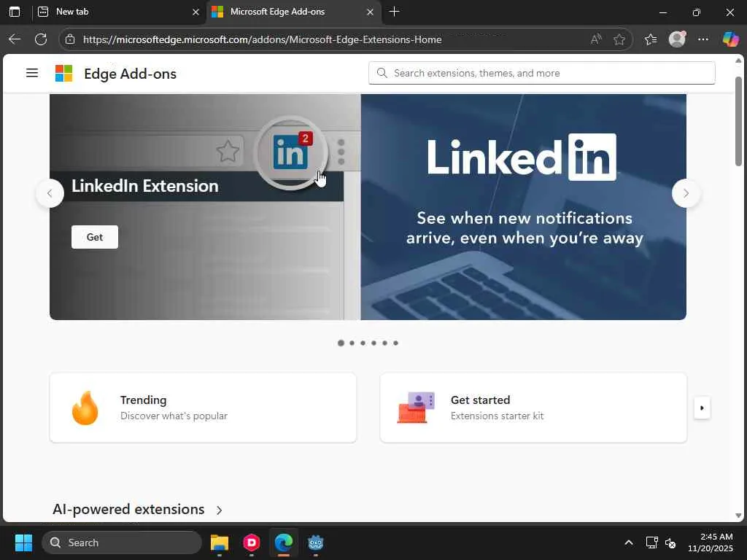Click scrollbar up arrow

(738, 61)
